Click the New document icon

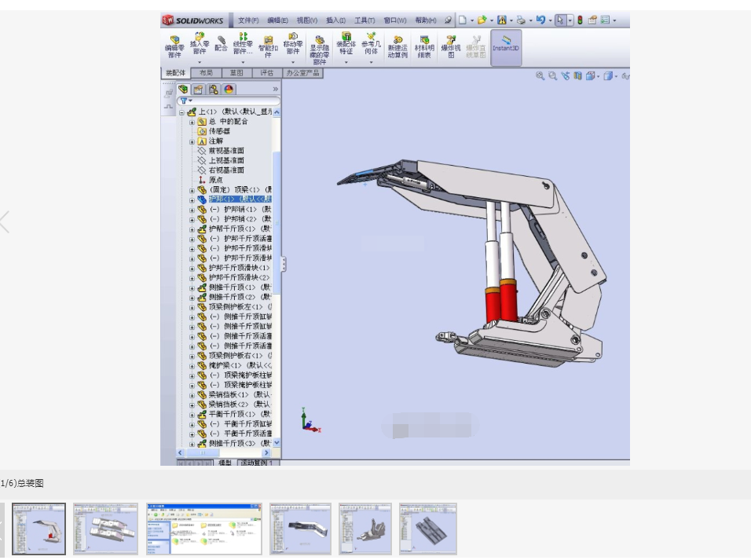point(462,20)
